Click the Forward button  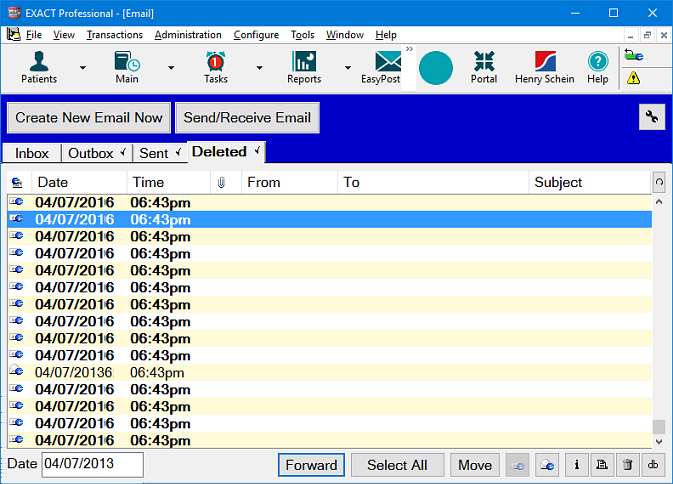tap(311, 465)
